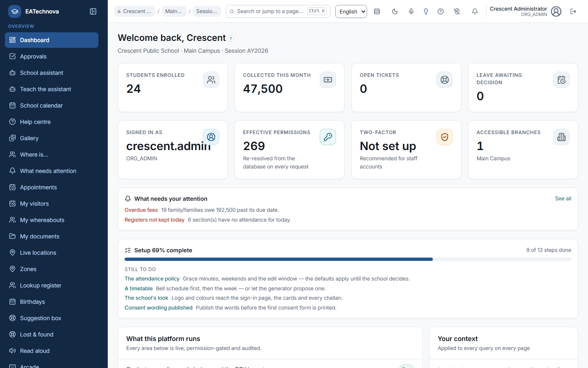Open the English language dropdown
588x368 pixels.
click(351, 11)
